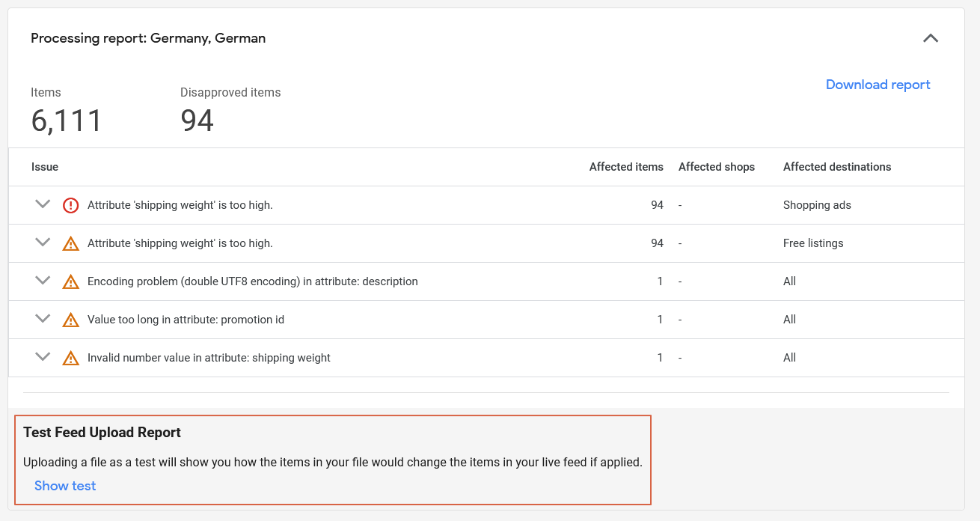This screenshot has height=521, width=980.
Task: Expand the double UTF8 encoding issue row
Action: coord(43,281)
